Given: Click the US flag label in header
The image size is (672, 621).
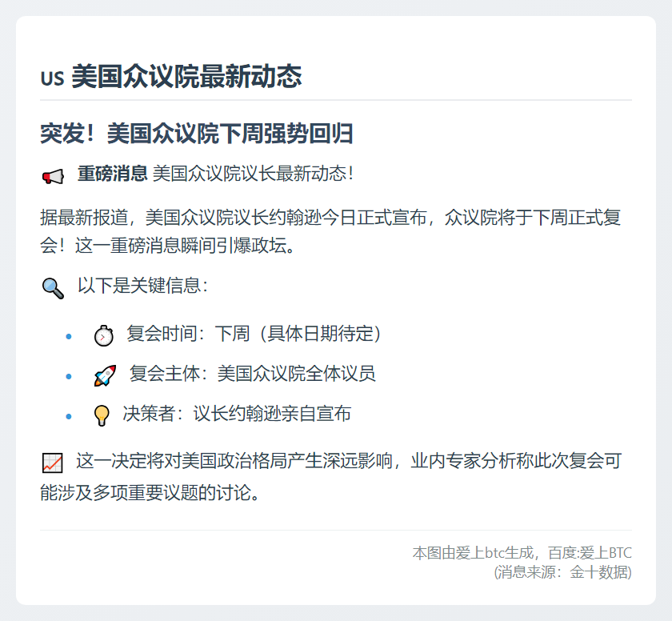Looking at the screenshot, I should tap(51, 78).
